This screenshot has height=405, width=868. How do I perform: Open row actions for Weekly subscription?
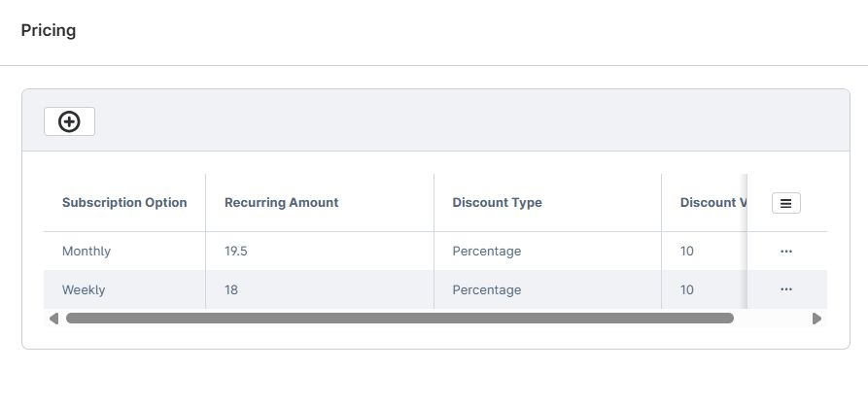[x=785, y=289]
